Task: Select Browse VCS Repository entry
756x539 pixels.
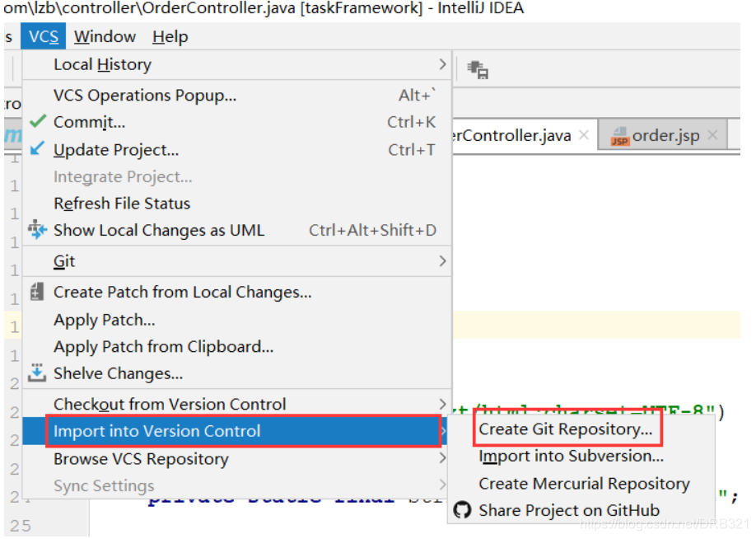Action: pyautogui.click(x=236, y=458)
